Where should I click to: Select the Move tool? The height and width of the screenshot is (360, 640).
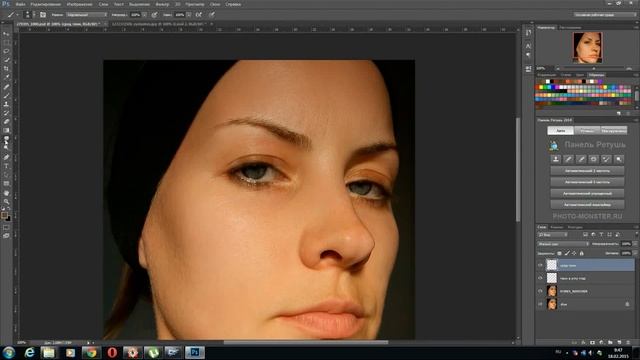tap(6, 34)
